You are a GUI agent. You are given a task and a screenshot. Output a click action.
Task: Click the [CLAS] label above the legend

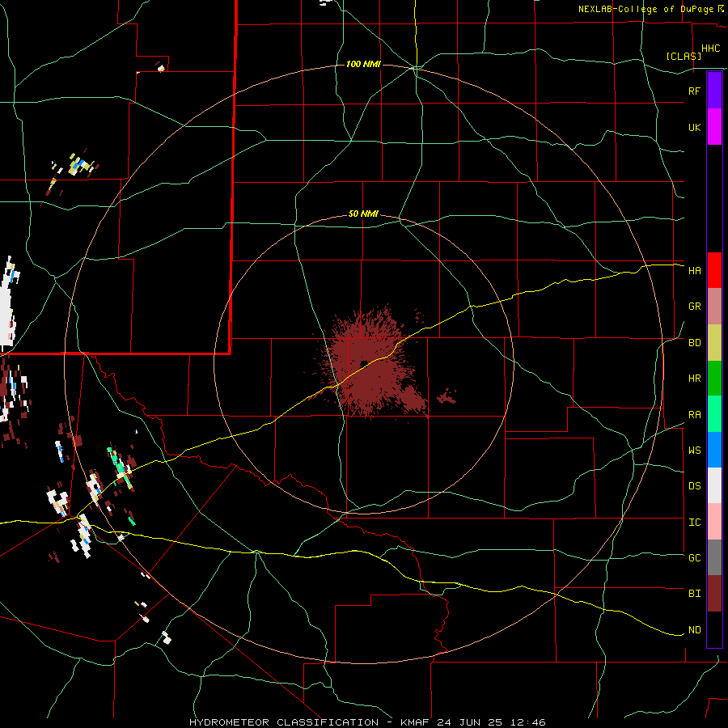(x=684, y=56)
